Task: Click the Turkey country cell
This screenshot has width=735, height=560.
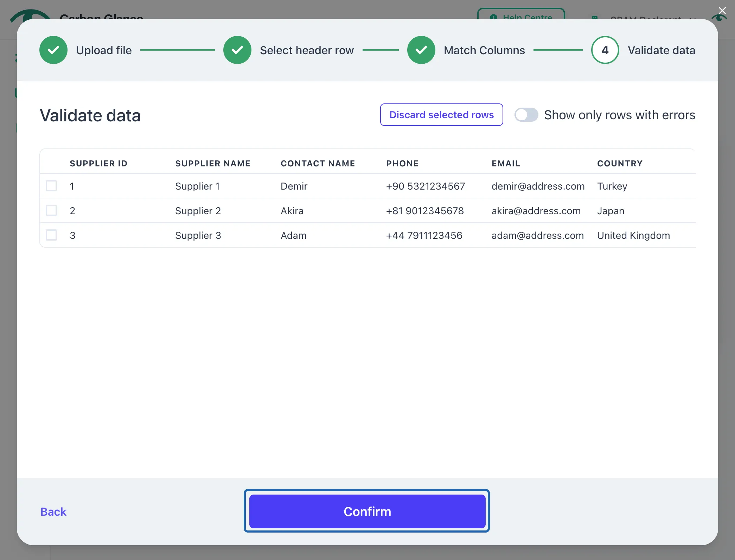Action: pos(612,186)
